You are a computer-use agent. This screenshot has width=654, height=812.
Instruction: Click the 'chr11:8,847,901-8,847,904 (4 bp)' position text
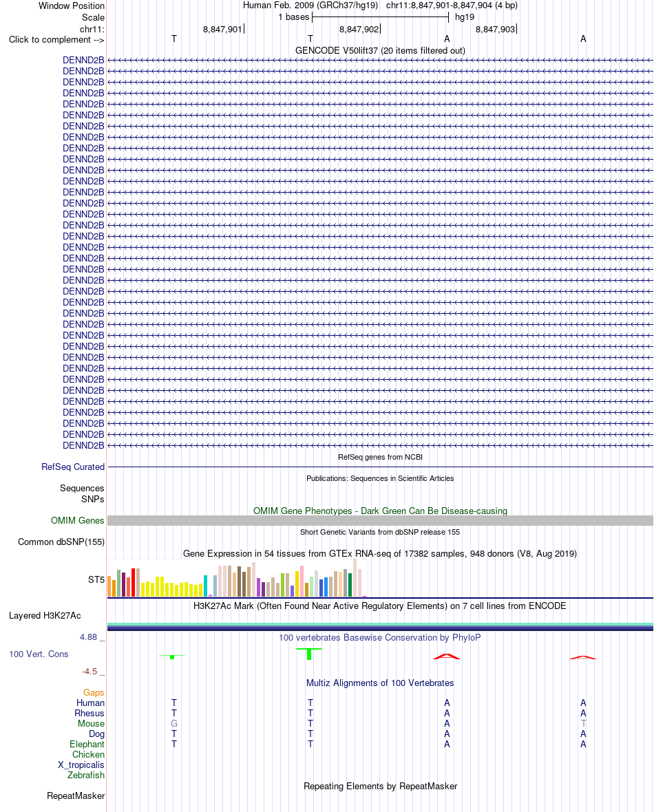click(452, 6)
